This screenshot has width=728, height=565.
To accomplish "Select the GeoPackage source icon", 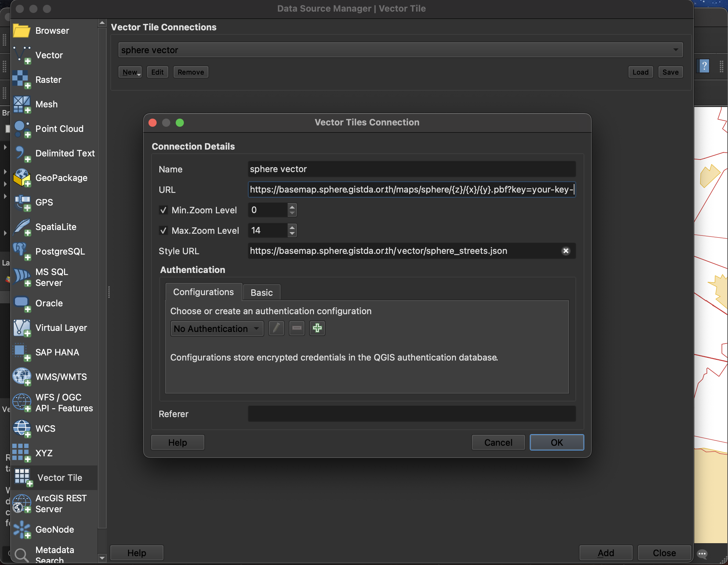I will [22, 178].
